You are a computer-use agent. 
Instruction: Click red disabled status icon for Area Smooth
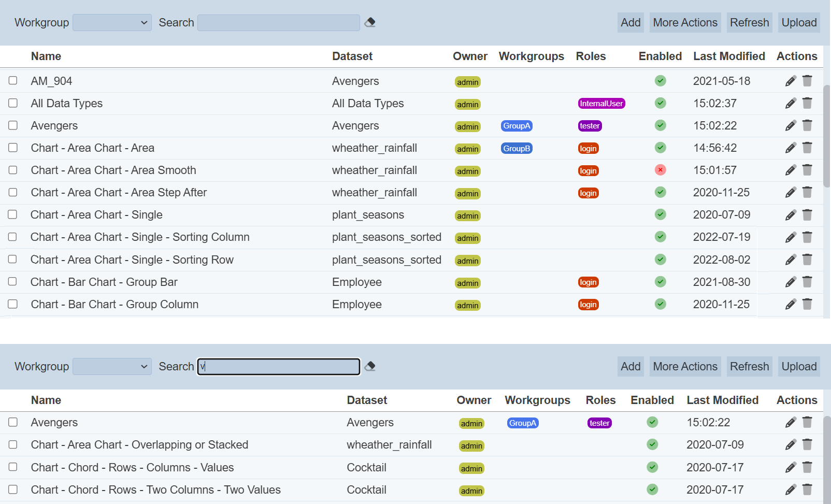pos(660,170)
